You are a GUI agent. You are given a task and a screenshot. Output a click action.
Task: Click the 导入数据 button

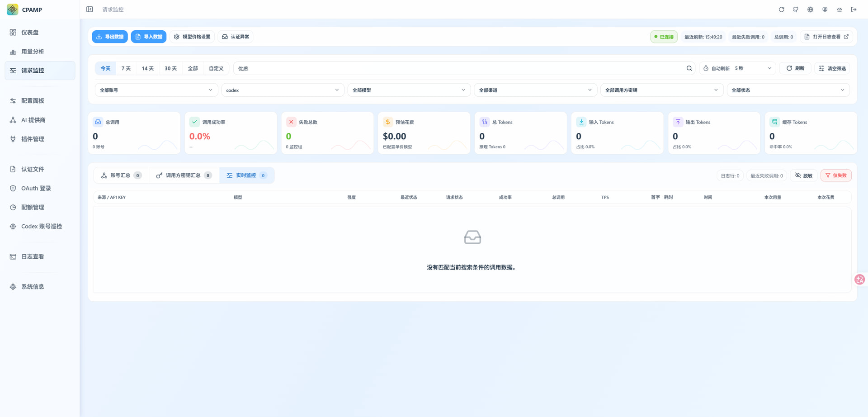coord(149,37)
